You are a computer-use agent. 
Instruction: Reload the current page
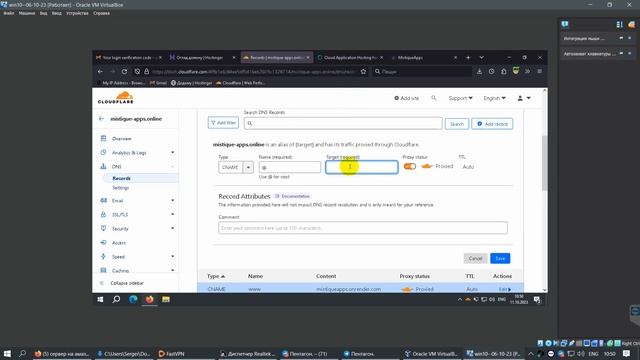point(124,71)
